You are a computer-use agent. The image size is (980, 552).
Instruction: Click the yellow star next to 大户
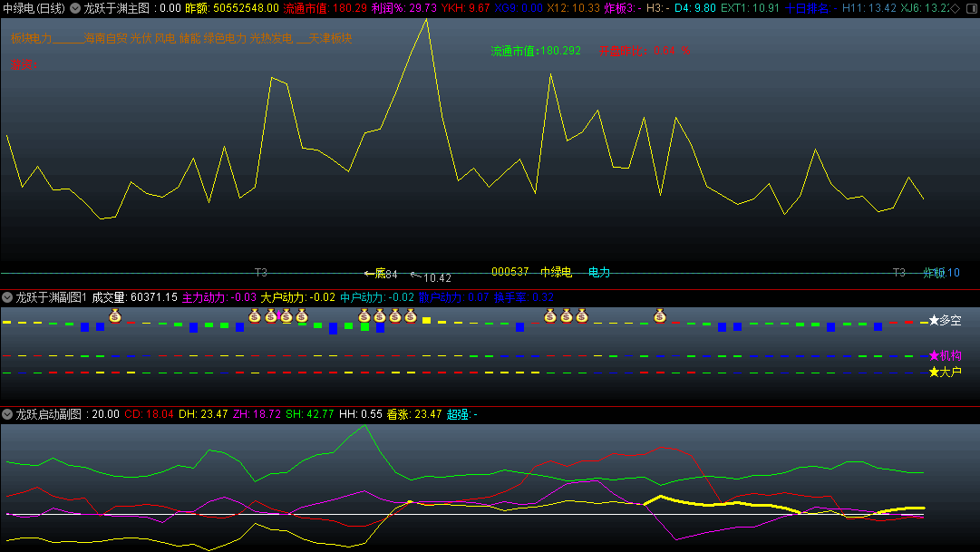[934, 372]
